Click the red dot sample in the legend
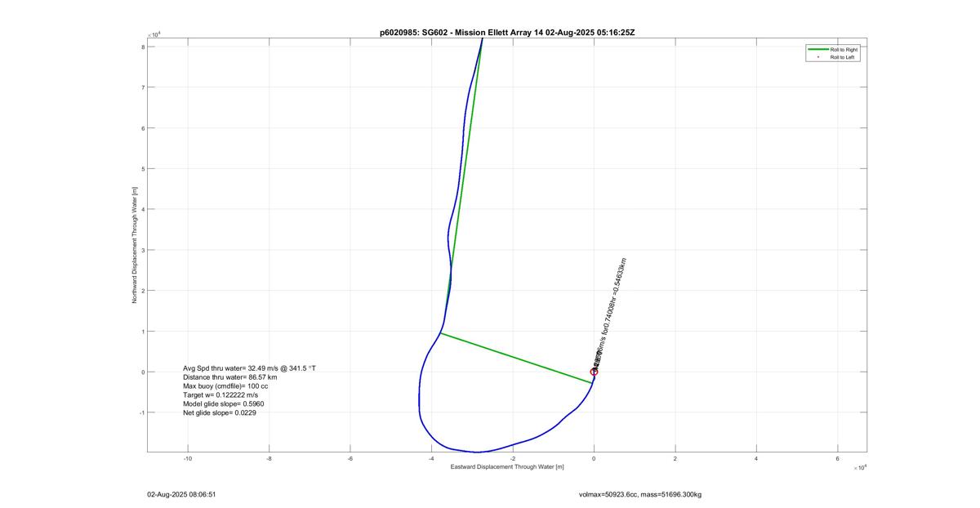 tap(817, 57)
